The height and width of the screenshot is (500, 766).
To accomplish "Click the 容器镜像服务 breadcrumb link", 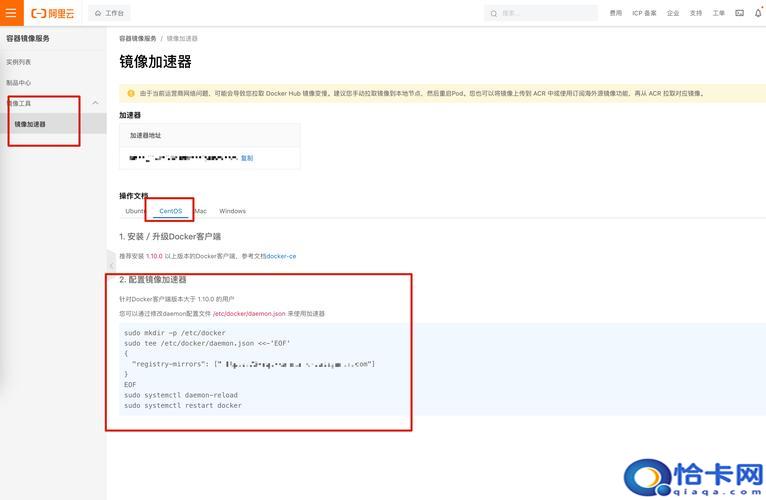I will [138, 38].
